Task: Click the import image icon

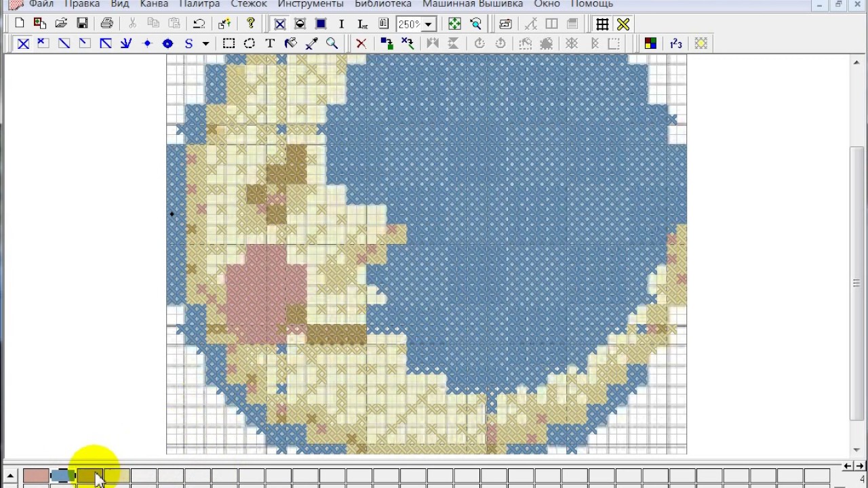Action: coord(40,24)
